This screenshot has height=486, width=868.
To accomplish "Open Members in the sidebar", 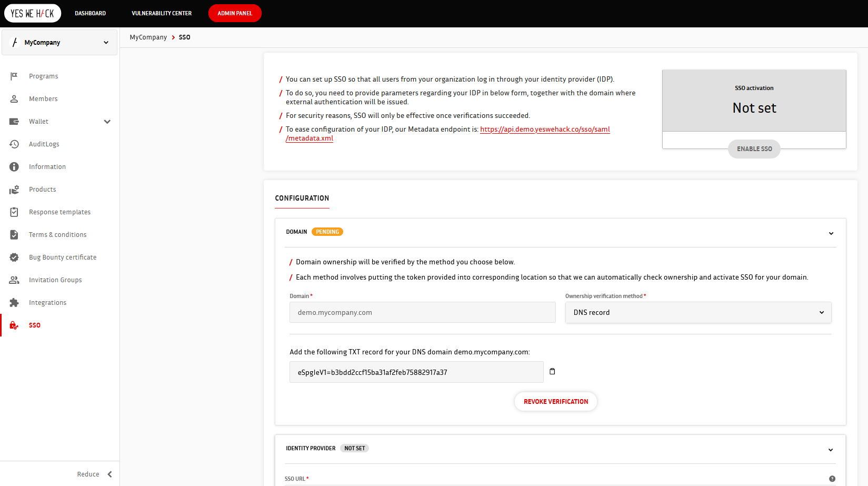I will pos(43,99).
